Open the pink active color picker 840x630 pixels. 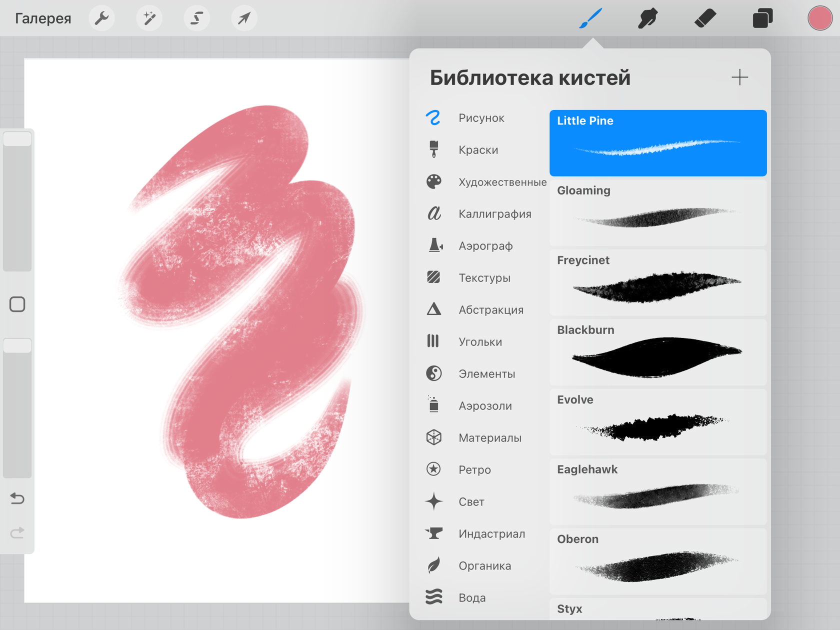(x=820, y=18)
